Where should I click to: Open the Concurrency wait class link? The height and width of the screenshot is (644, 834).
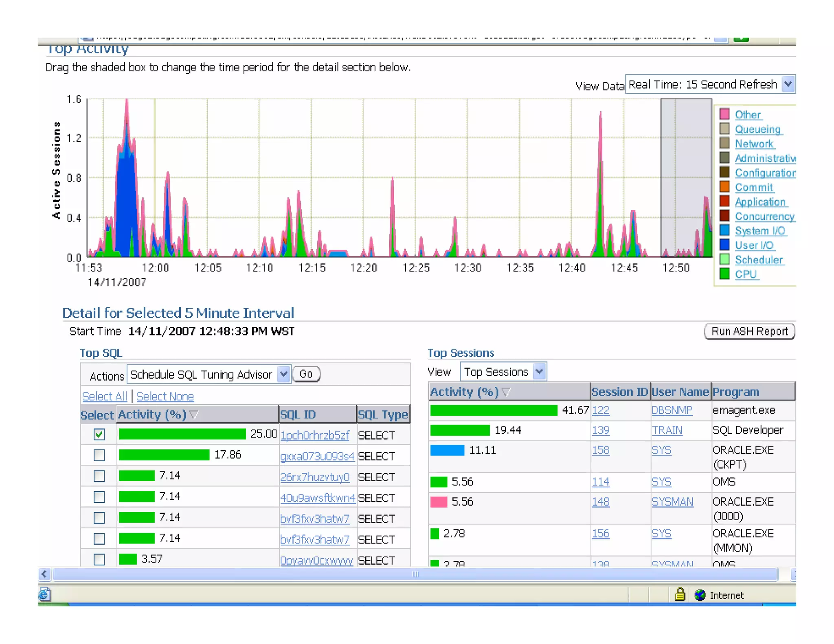[765, 217]
